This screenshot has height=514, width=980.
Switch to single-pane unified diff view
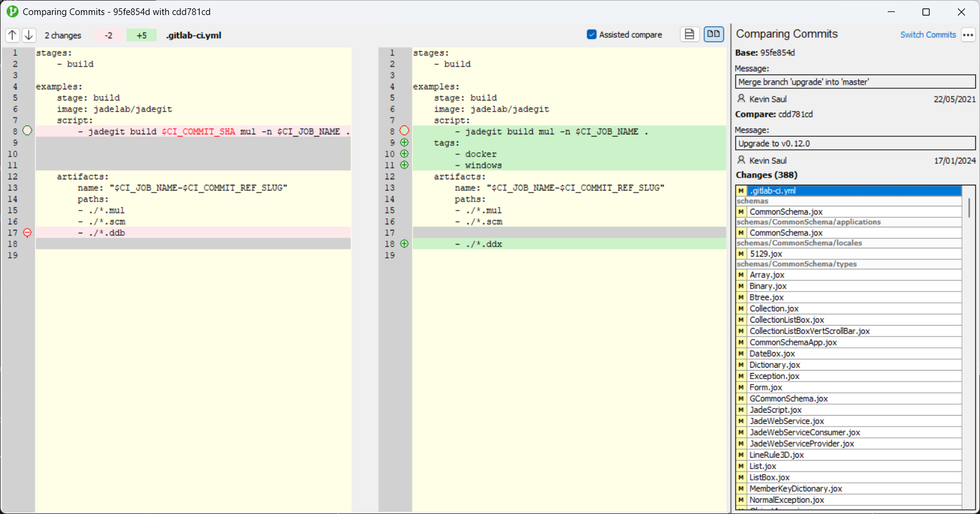click(x=689, y=35)
